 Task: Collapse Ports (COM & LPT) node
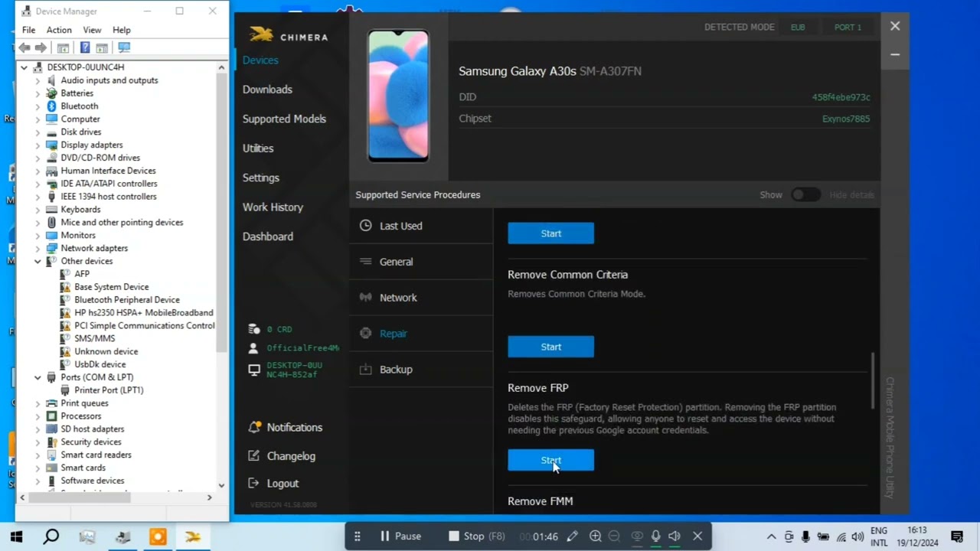pyautogui.click(x=38, y=377)
